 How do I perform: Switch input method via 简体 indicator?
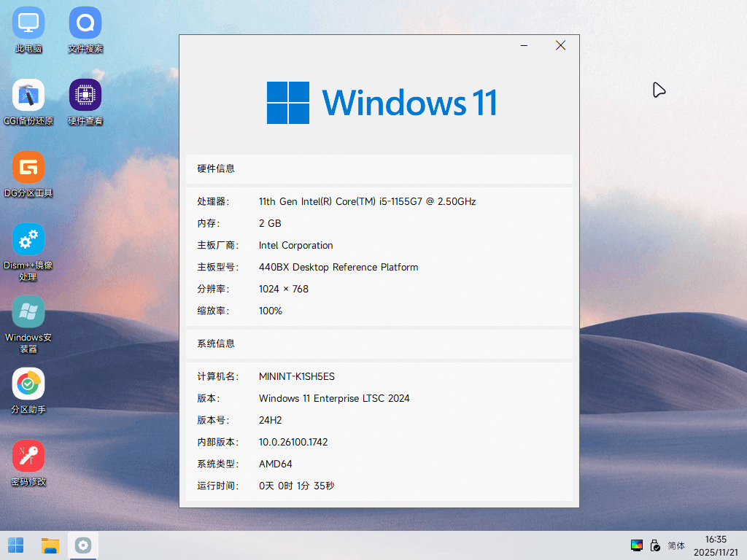tap(676, 545)
